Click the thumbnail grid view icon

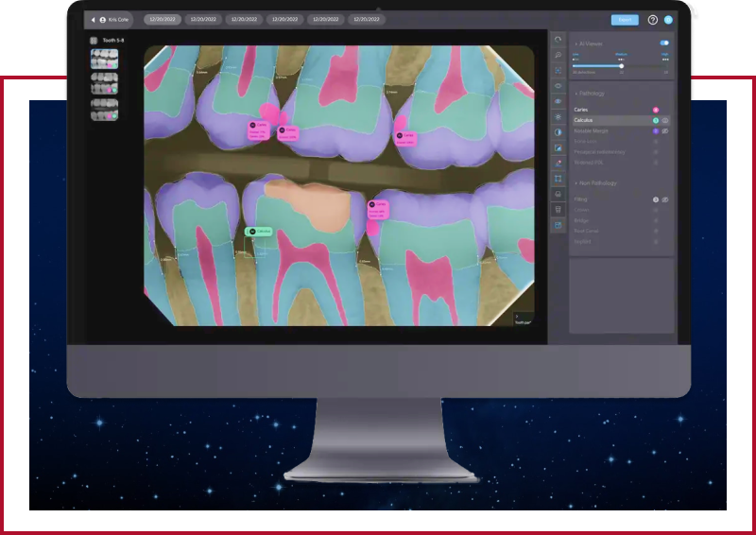tap(94, 41)
